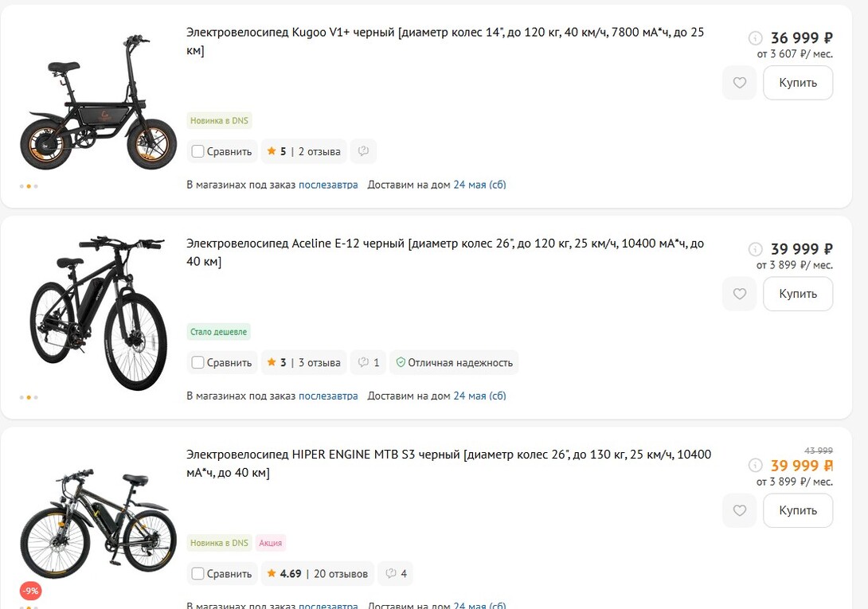
Task: Click the orange info icon for HIPER price
Action: [756, 466]
